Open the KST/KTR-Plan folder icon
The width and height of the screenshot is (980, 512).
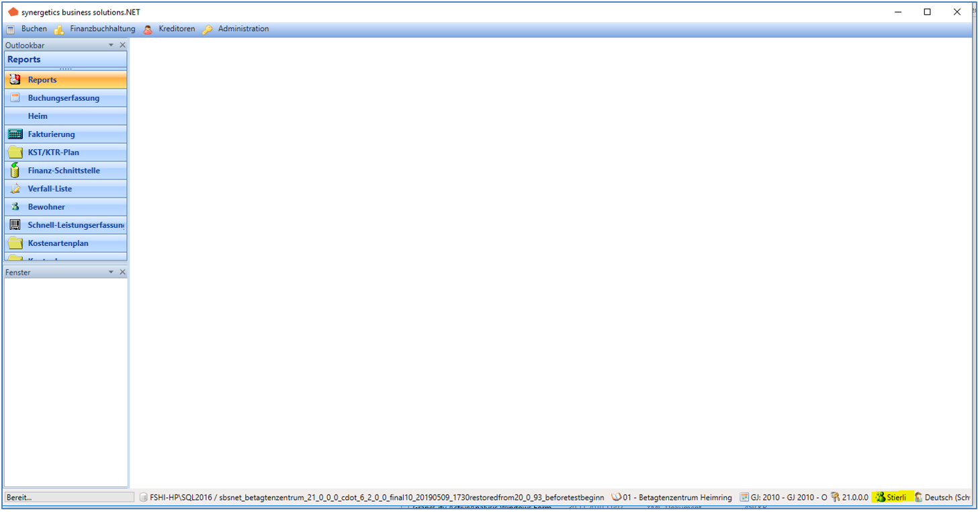point(15,152)
